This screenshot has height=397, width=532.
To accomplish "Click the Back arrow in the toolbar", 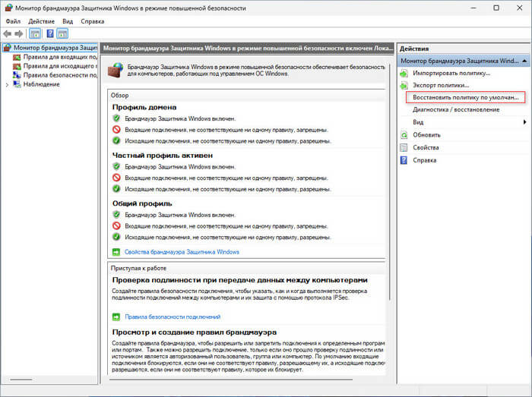I will (8, 34).
